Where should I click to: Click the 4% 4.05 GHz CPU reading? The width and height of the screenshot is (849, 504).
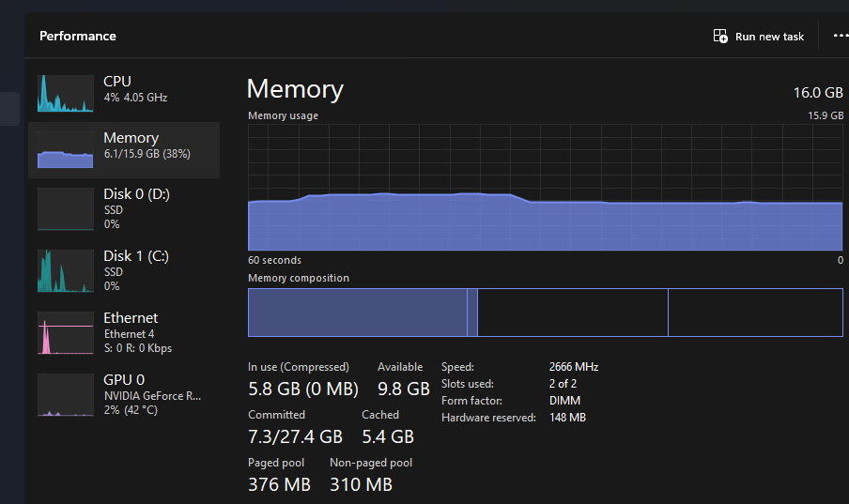(x=135, y=98)
